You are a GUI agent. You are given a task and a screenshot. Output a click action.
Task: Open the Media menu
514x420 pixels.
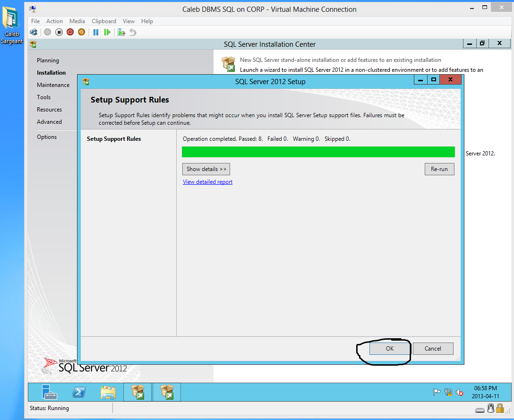pyautogui.click(x=77, y=21)
